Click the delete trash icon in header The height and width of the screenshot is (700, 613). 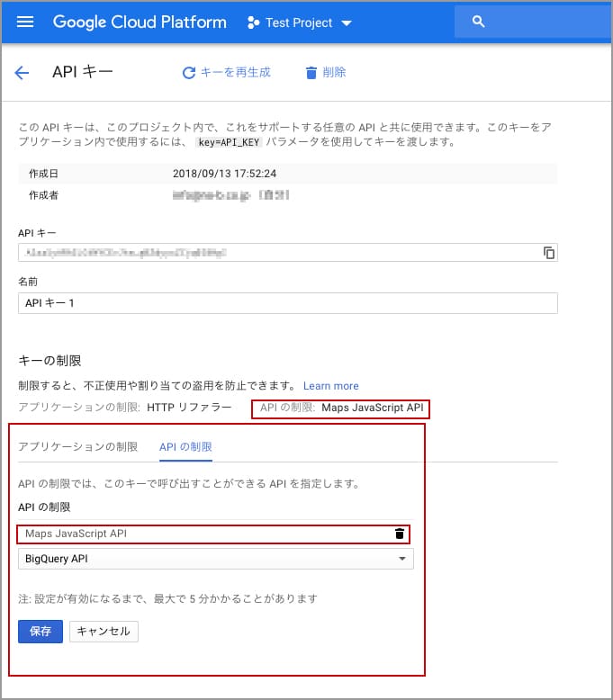pos(311,72)
